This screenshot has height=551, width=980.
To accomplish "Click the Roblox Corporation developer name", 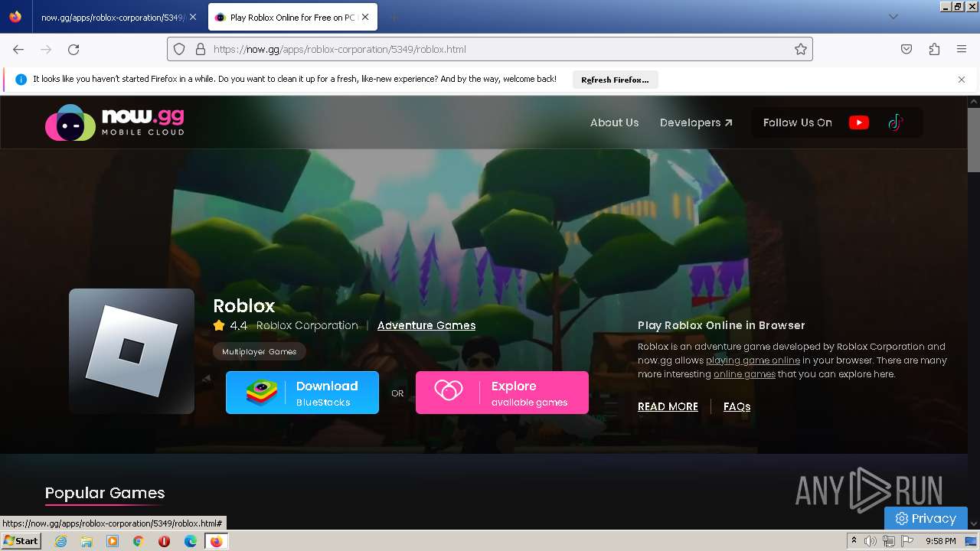I will 307,325.
